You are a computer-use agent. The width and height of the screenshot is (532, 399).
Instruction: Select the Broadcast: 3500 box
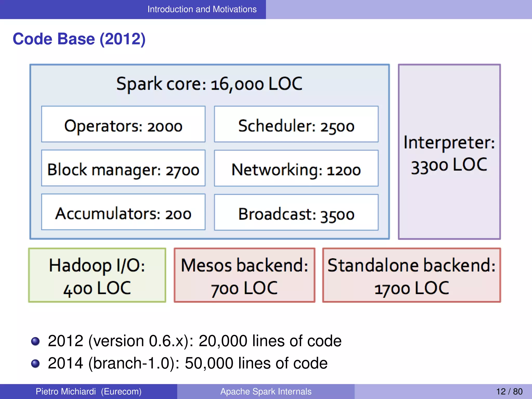tap(296, 212)
